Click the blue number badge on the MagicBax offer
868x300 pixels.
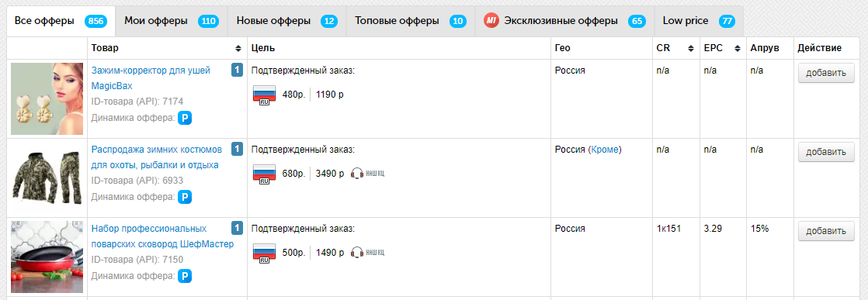click(x=237, y=71)
